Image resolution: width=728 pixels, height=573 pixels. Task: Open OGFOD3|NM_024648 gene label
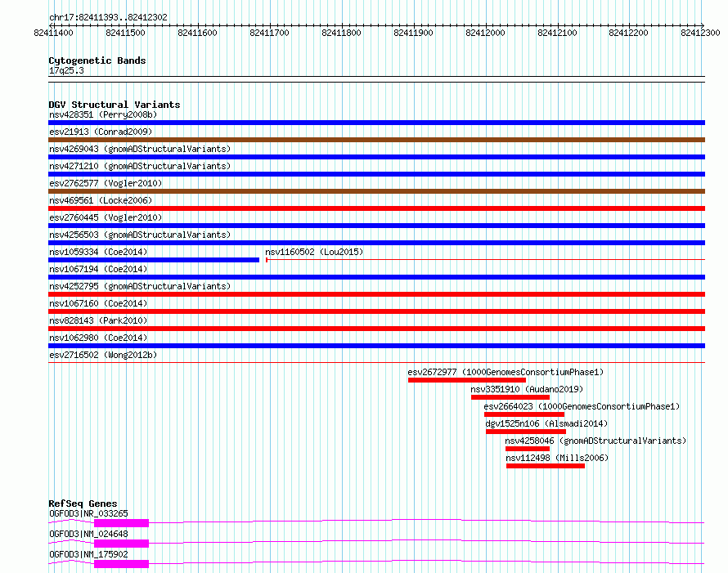click(88, 534)
